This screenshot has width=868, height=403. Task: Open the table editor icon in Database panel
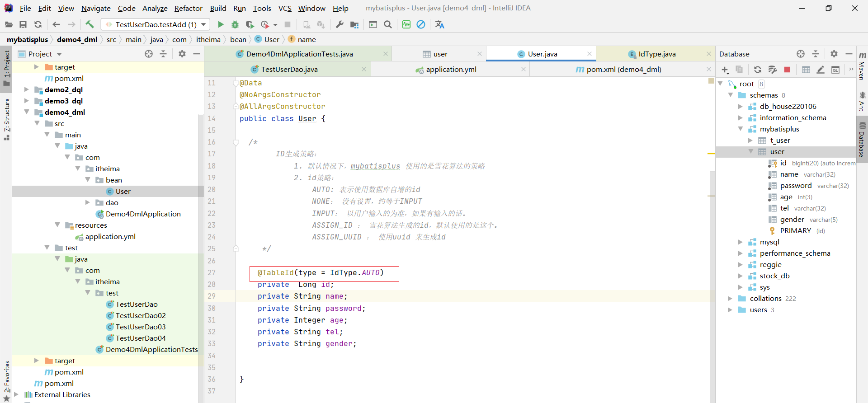[x=806, y=70]
